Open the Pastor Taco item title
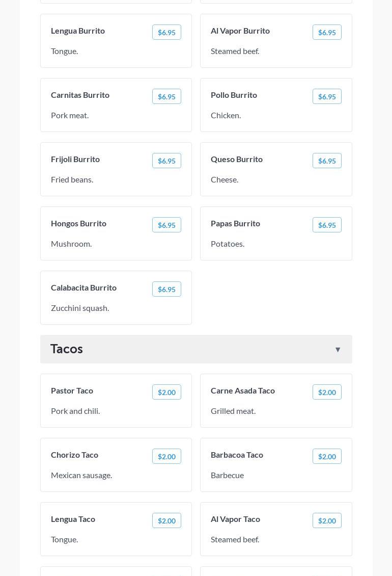The height and width of the screenshot is (576, 392). (72, 390)
